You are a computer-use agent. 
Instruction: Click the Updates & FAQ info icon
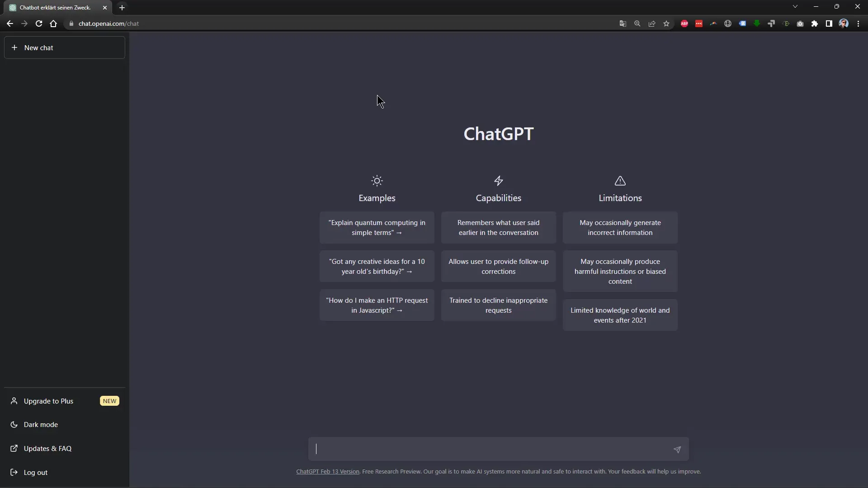[14, 448]
